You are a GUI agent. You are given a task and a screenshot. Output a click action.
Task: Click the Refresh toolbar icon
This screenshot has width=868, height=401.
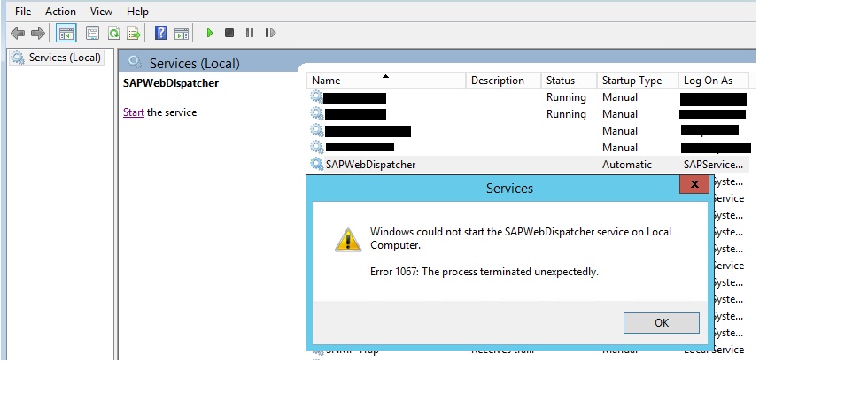pos(113,33)
